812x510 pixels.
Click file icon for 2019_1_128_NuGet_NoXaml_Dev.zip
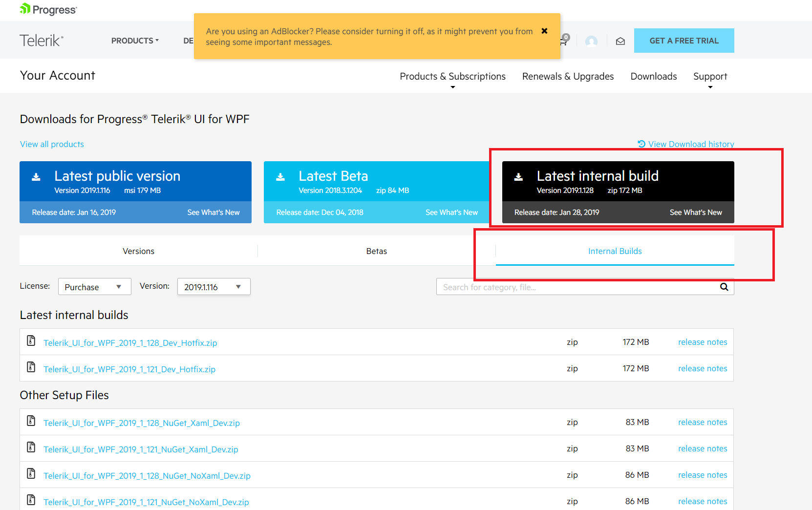pos(31,474)
